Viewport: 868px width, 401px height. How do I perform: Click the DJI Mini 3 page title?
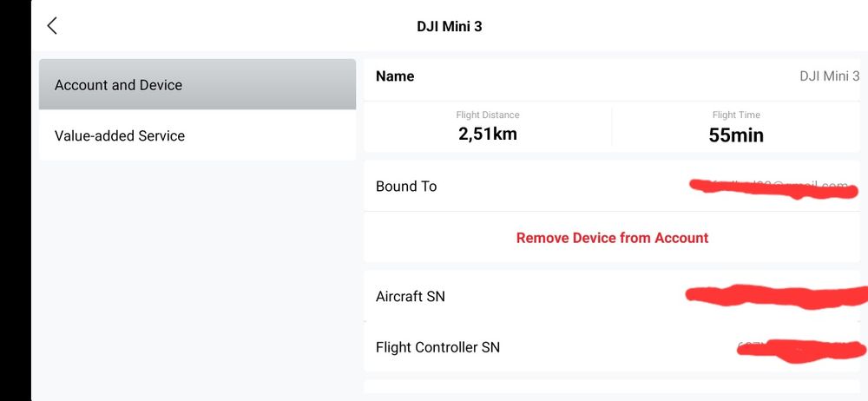(449, 26)
